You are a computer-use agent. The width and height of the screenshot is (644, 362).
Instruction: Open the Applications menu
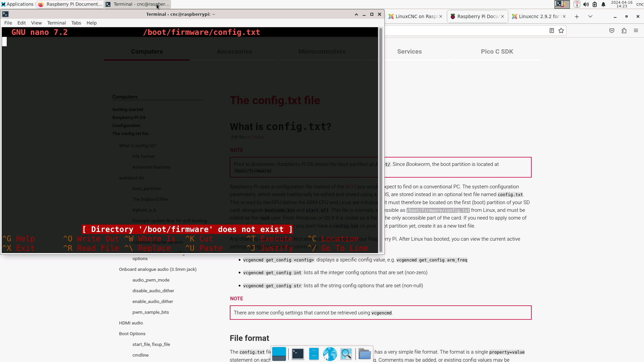17,4
